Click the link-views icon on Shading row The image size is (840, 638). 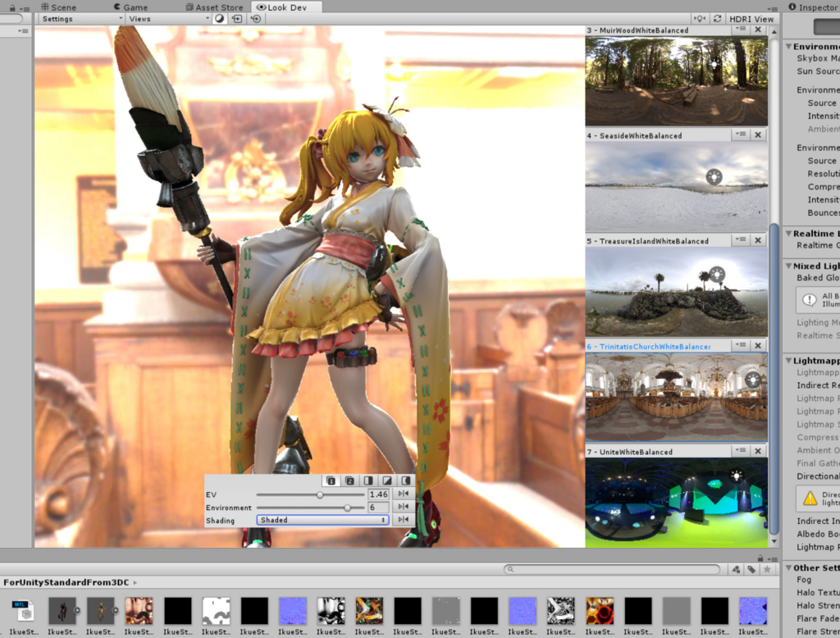click(404, 519)
